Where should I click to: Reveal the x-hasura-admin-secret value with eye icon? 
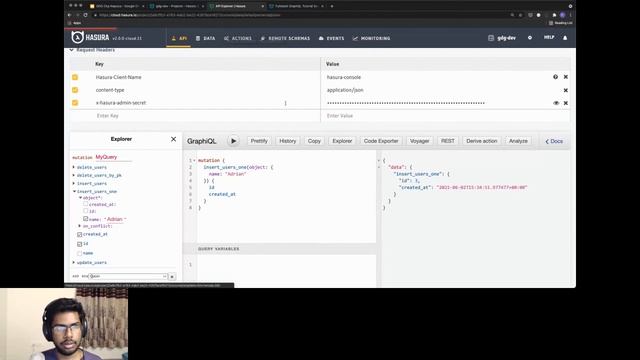(556, 103)
